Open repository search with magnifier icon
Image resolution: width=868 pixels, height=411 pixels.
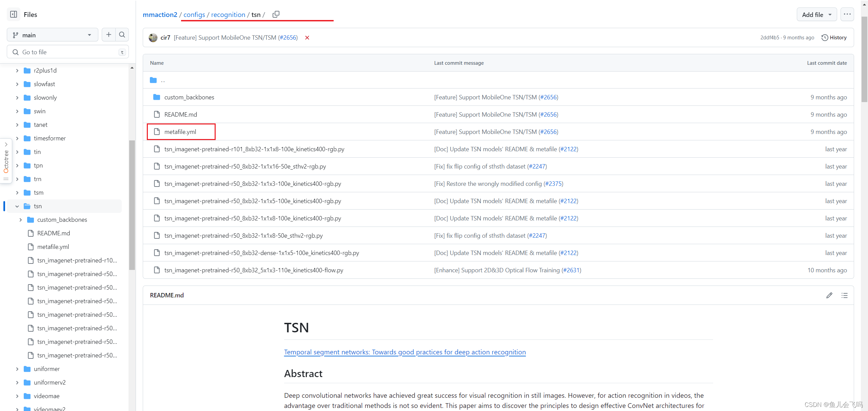pos(122,35)
